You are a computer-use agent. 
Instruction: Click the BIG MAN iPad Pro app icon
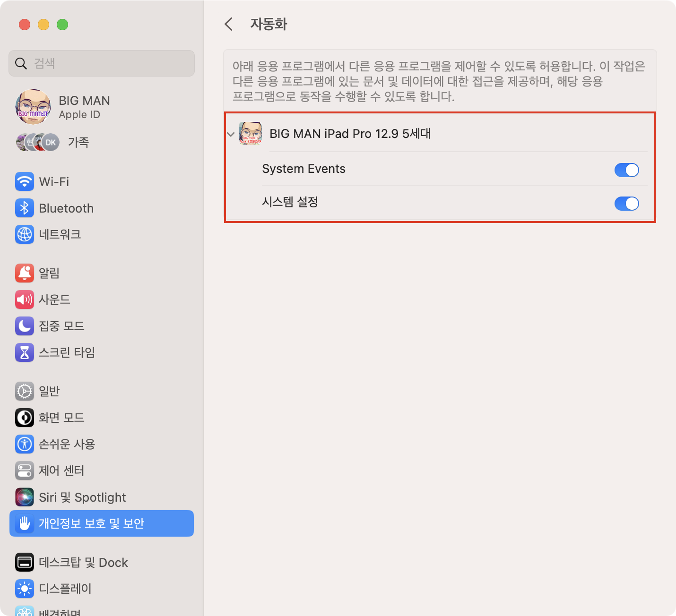click(251, 133)
